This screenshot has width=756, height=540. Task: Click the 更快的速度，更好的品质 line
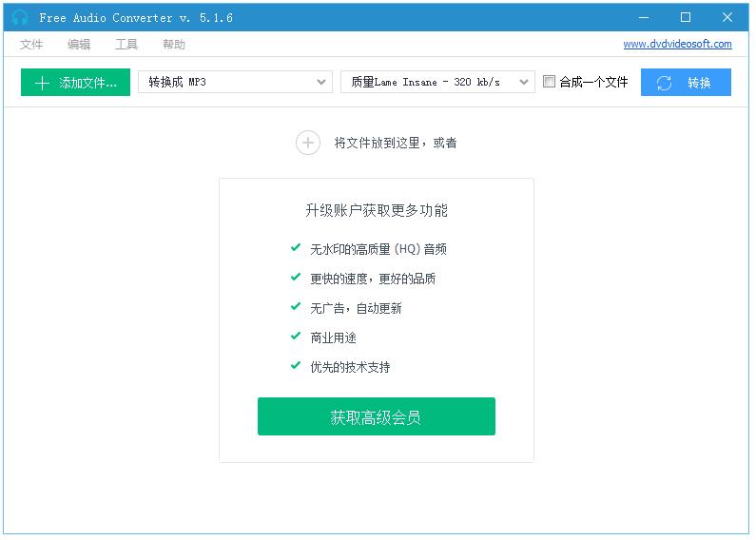point(373,279)
